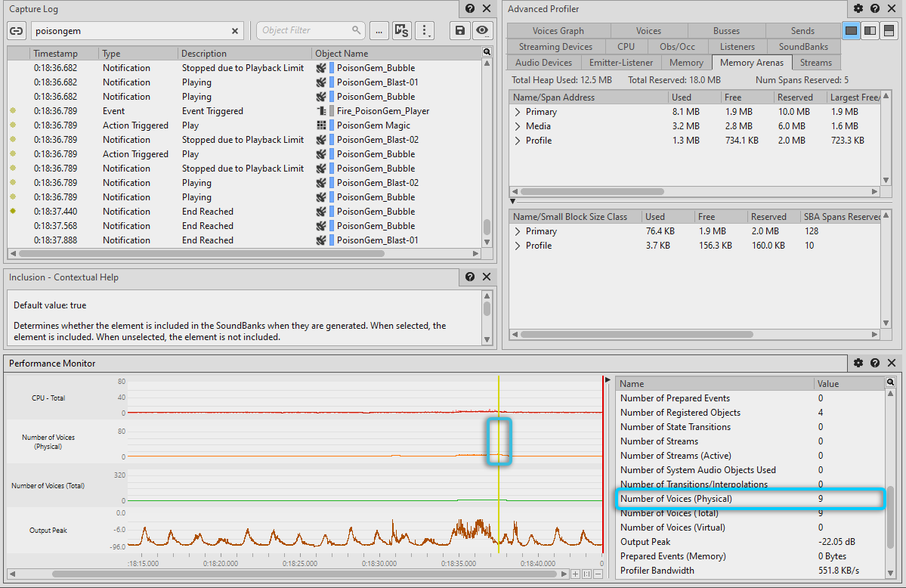Click the Capture Log help question mark icon
The width and height of the screenshot is (906, 588).
click(x=470, y=9)
